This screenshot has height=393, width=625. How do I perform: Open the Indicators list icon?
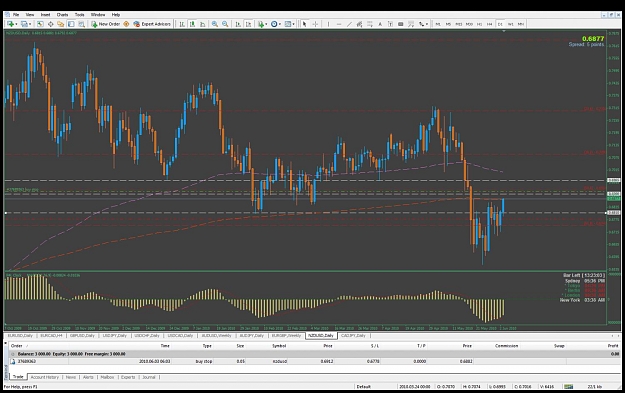[261, 24]
